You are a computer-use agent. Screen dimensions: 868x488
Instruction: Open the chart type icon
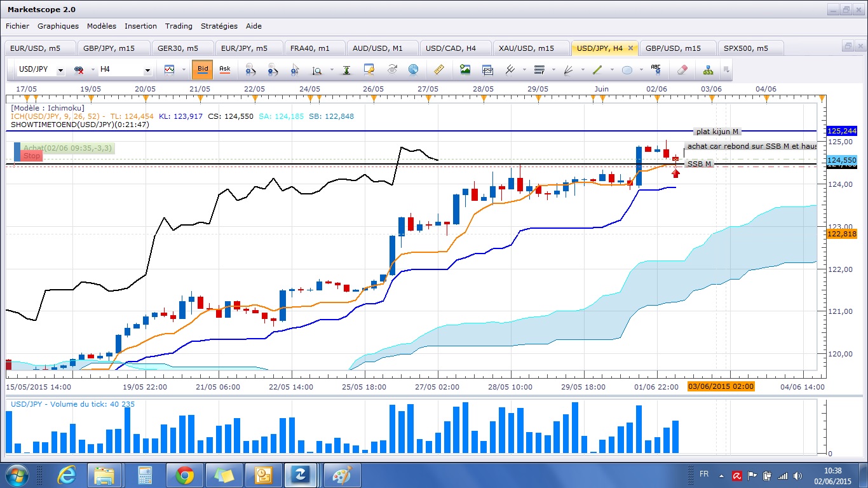[x=170, y=69]
